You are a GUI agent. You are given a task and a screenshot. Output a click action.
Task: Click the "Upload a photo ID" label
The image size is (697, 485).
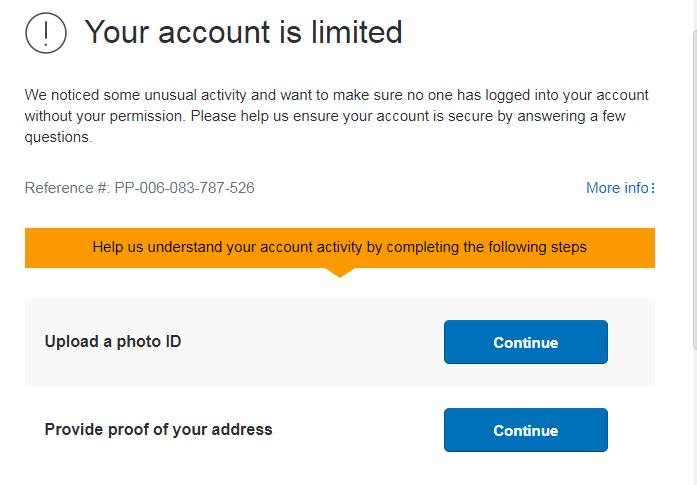(113, 342)
